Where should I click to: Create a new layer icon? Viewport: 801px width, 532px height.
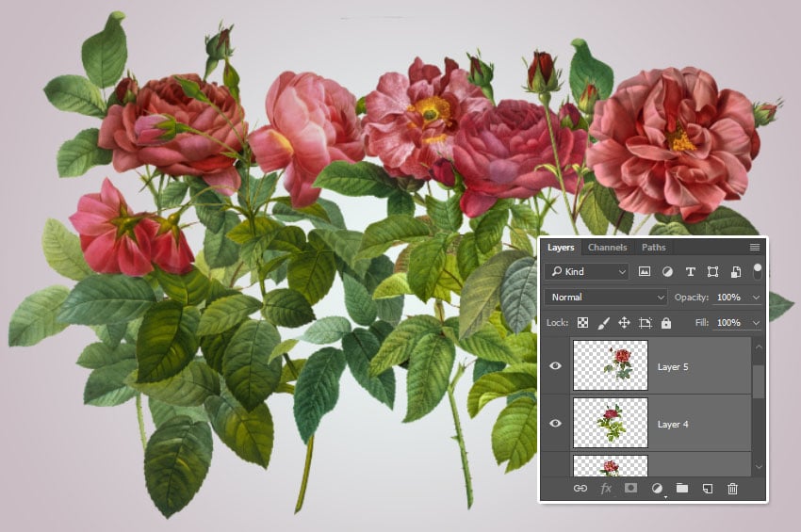pos(708,489)
